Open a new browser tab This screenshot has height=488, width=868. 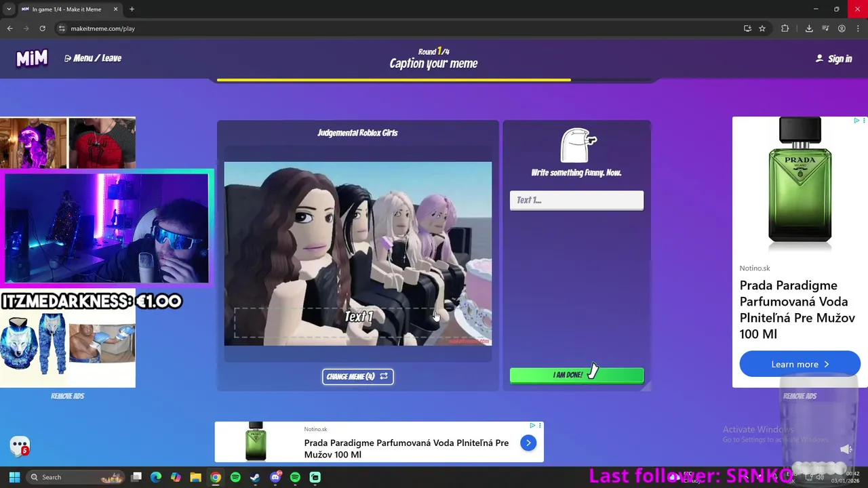(132, 9)
